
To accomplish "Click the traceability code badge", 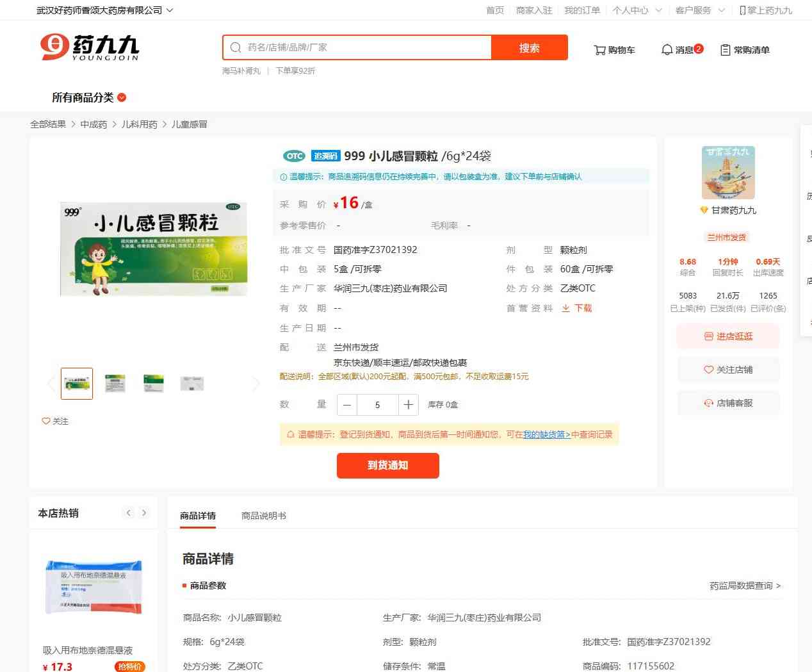I will [x=325, y=156].
